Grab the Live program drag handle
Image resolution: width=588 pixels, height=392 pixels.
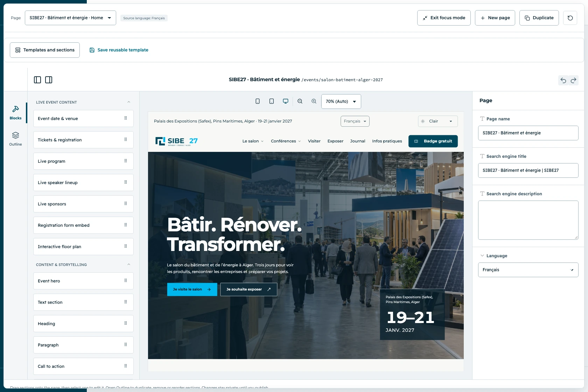click(x=126, y=161)
